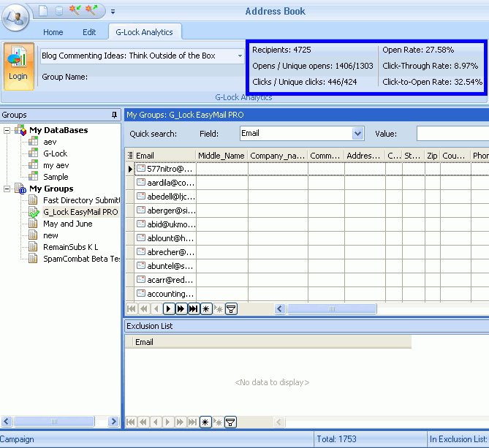Select the aev database

(x=50, y=142)
